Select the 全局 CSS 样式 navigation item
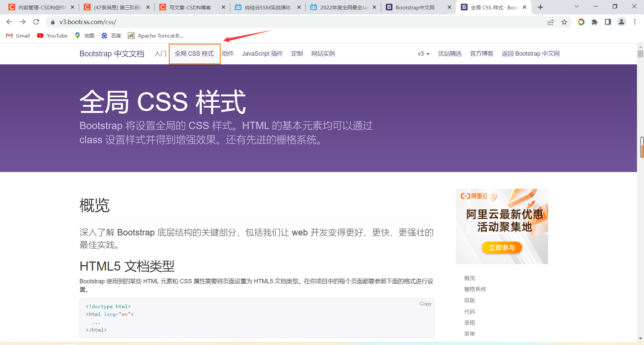Viewport: 644px width, 345px height. tap(194, 54)
